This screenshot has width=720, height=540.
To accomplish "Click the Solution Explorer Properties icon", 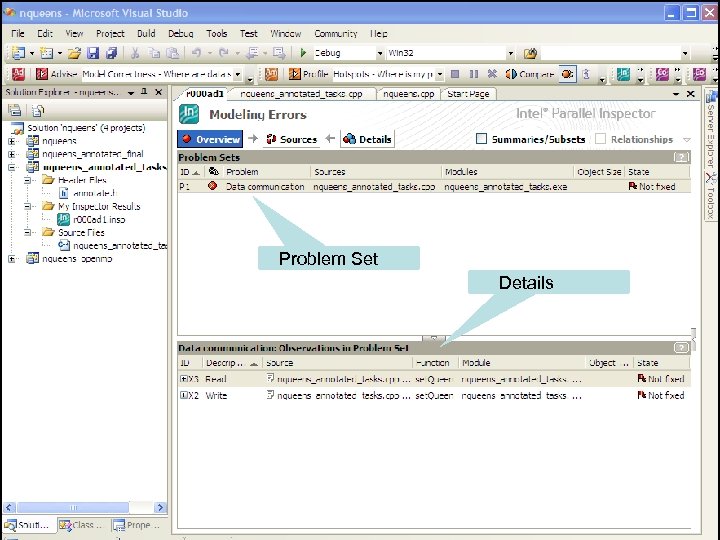I will click(15, 110).
